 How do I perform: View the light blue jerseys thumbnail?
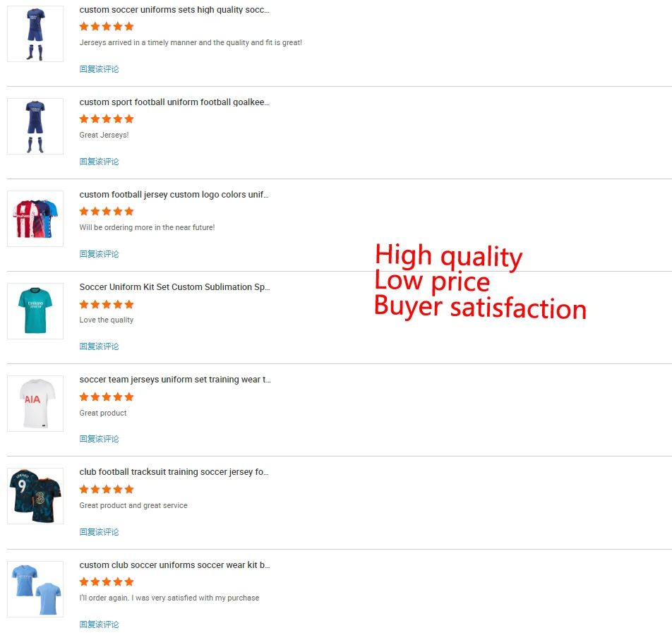click(x=35, y=589)
